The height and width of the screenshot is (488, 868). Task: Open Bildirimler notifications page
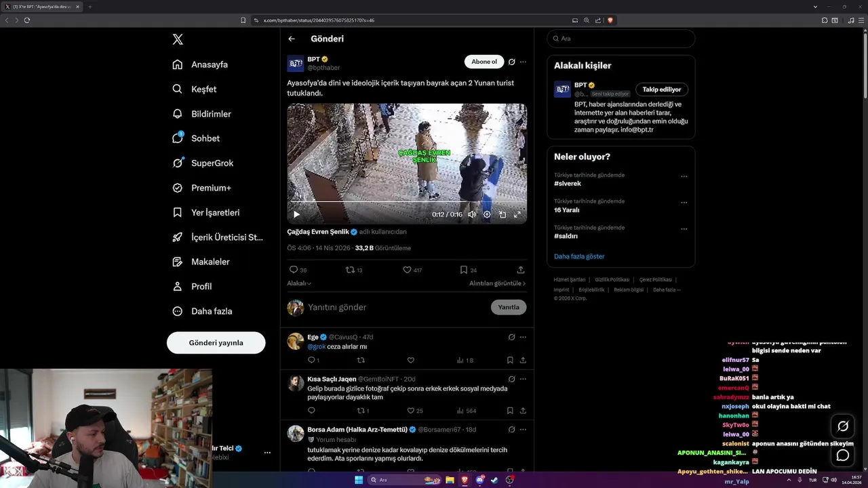[x=201, y=114]
